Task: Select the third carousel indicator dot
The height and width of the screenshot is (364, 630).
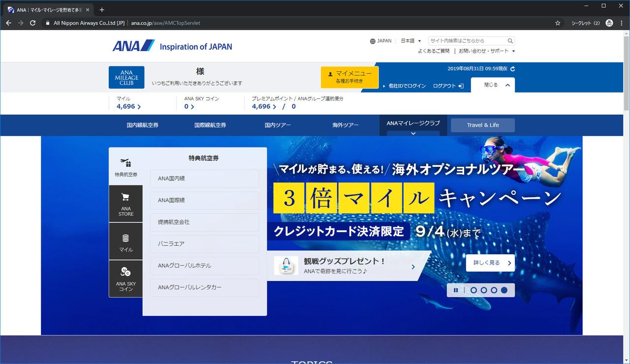Action: point(494,290)
